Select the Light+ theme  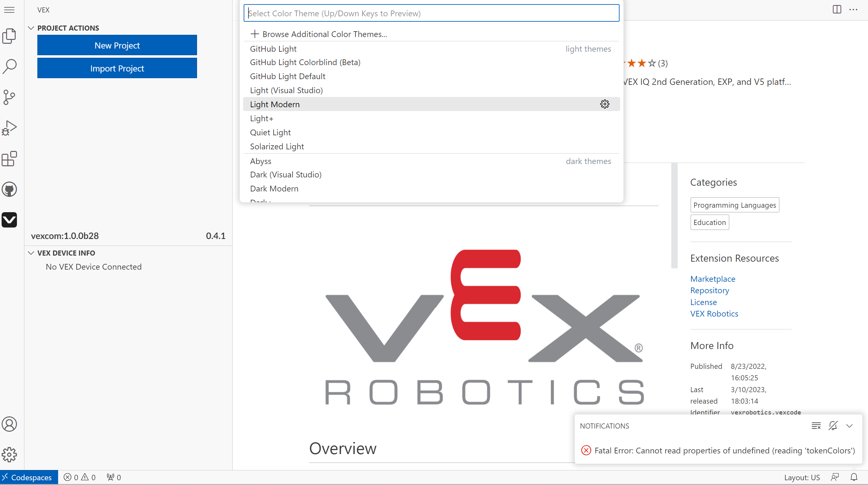click(431, 118)
